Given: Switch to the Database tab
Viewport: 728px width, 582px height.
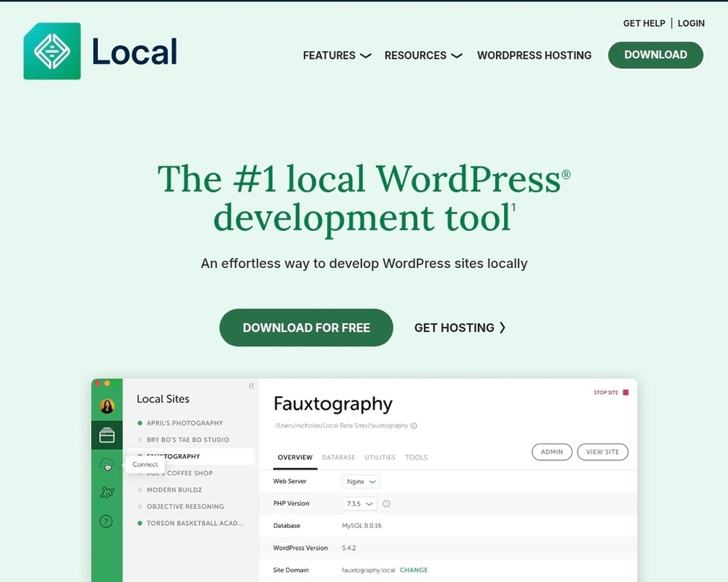Looking at the screenshot, I should [338, 458].
